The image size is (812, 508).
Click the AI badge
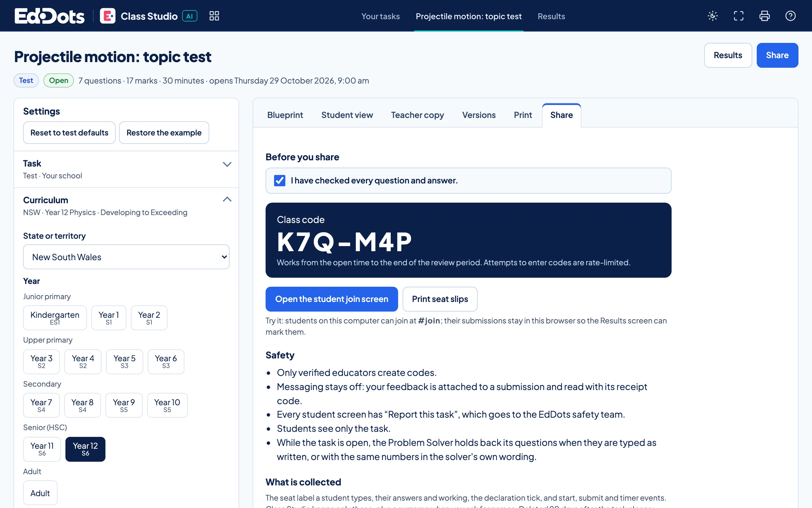[x=189, y=16]
